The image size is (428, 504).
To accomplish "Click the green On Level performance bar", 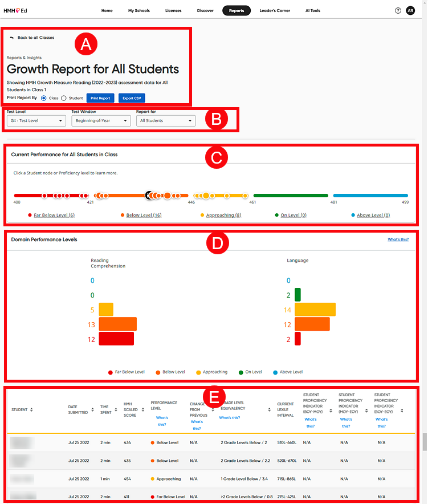I will (291, 196).
